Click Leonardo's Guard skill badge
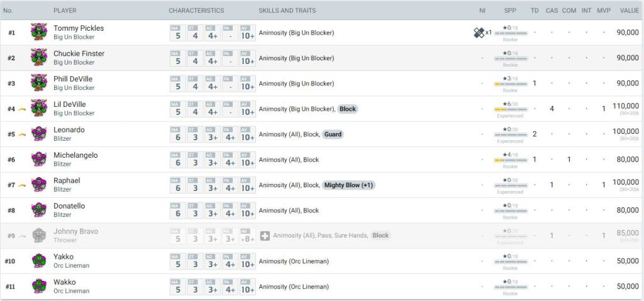Image resolution: width=644 pixels, height=301 pixels. click(x=333, y=134)
